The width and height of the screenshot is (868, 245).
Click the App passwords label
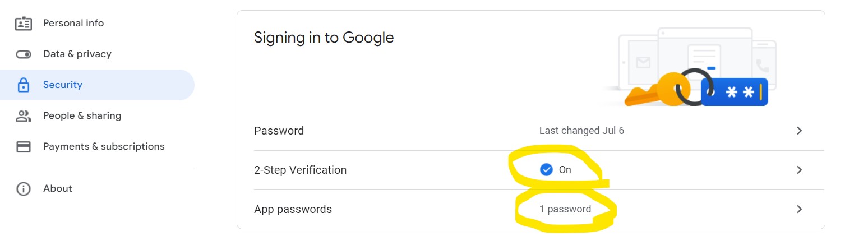click(x=293, y=209)
